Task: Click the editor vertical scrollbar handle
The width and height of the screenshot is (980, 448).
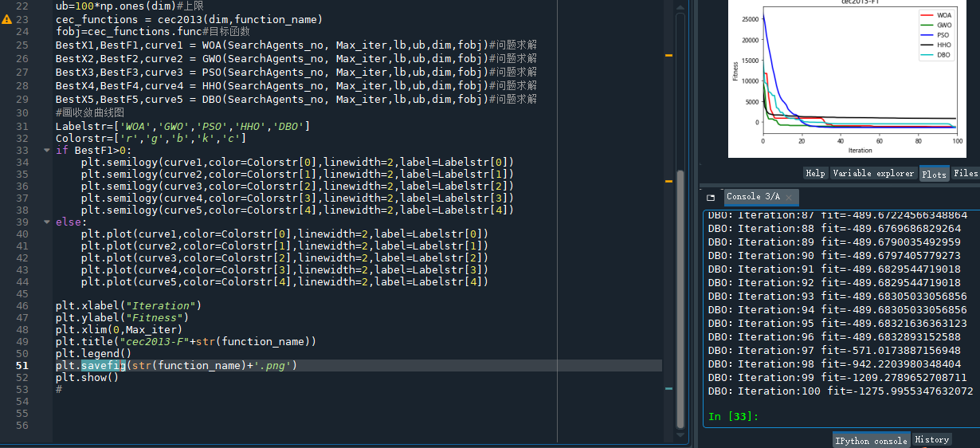Action: (x=680, y=299)
